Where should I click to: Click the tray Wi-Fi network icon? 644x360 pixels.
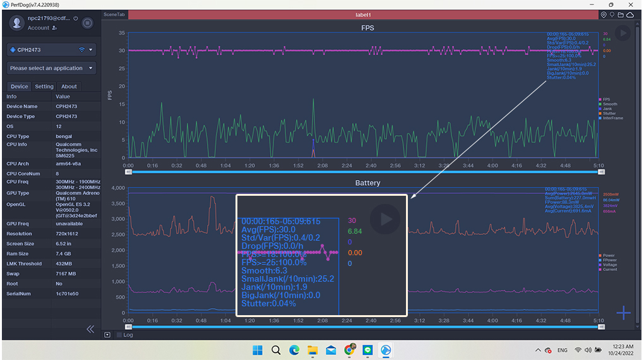[578, 350]
